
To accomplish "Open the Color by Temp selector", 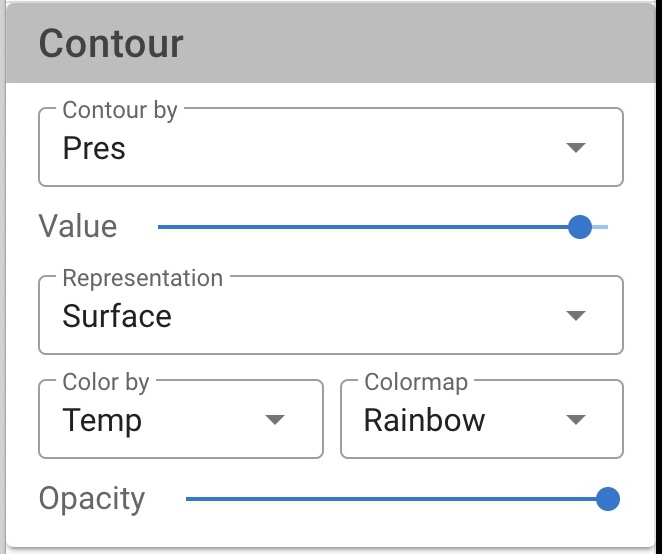I will point(181,419).
